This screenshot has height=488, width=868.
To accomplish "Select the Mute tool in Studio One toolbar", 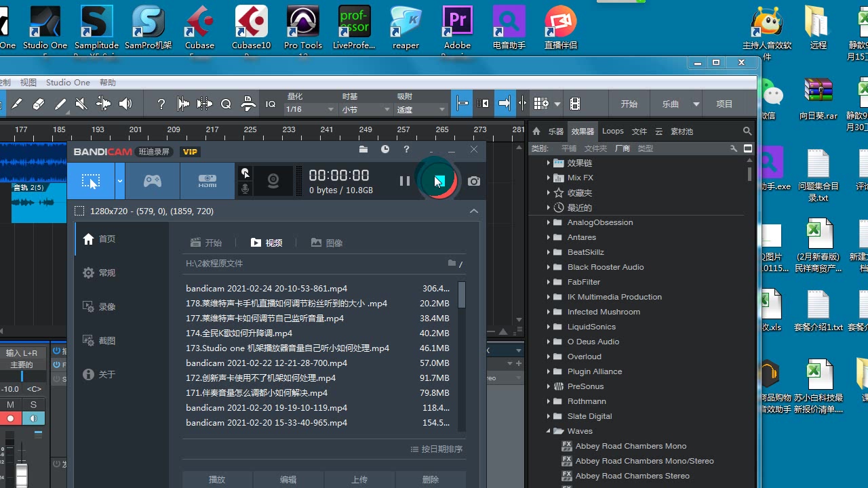I will click(81, 104).
